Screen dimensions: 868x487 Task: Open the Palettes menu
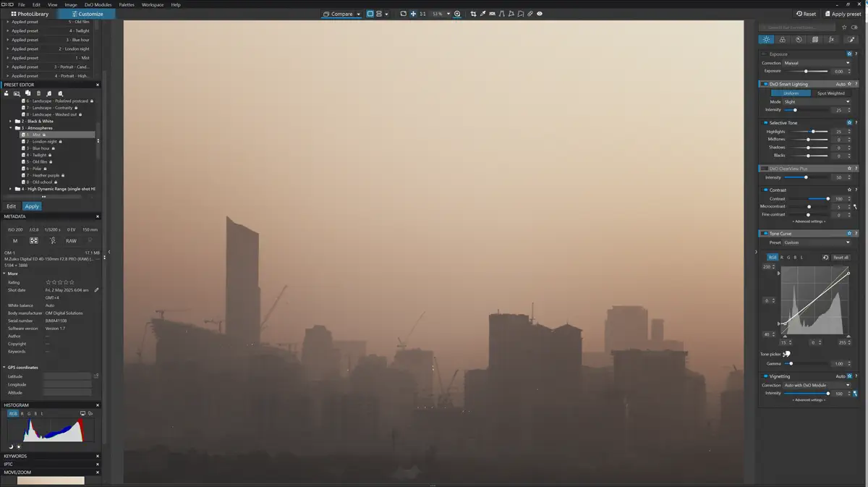127,4
